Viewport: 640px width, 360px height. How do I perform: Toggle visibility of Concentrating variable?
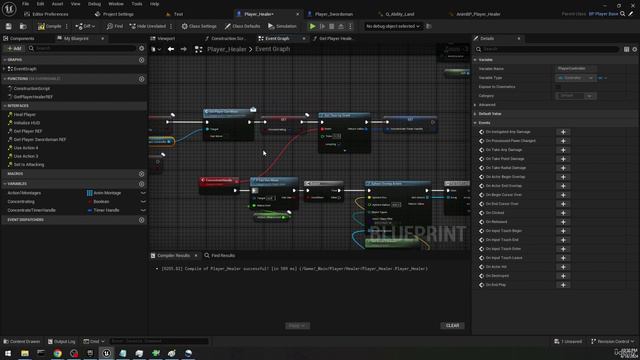pos(143,202)
